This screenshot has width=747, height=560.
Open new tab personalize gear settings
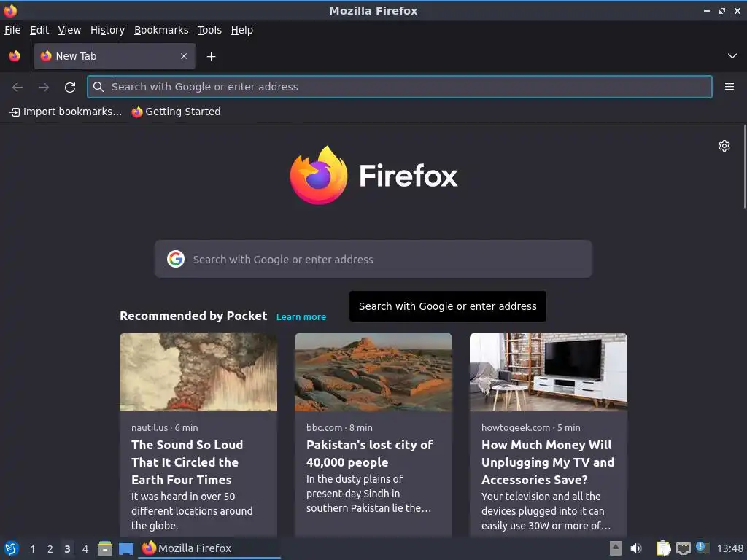click(x=724, y=146)
